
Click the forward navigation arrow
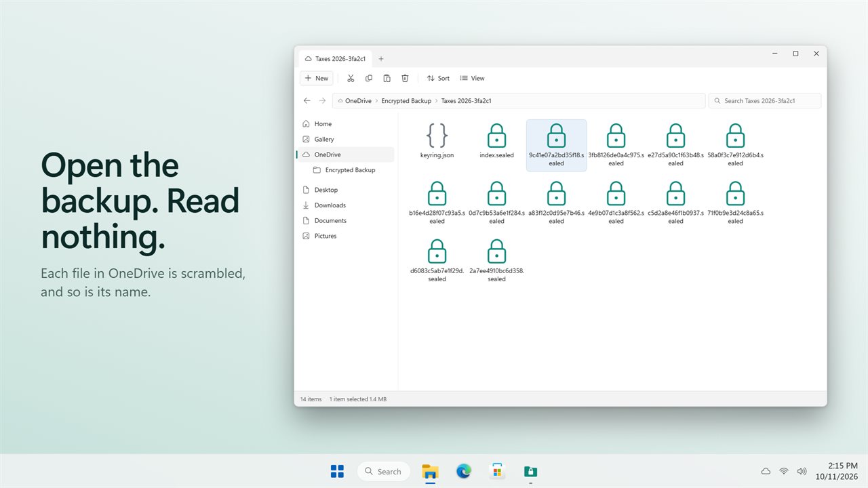pyautogui.click(x=323, y=101)
